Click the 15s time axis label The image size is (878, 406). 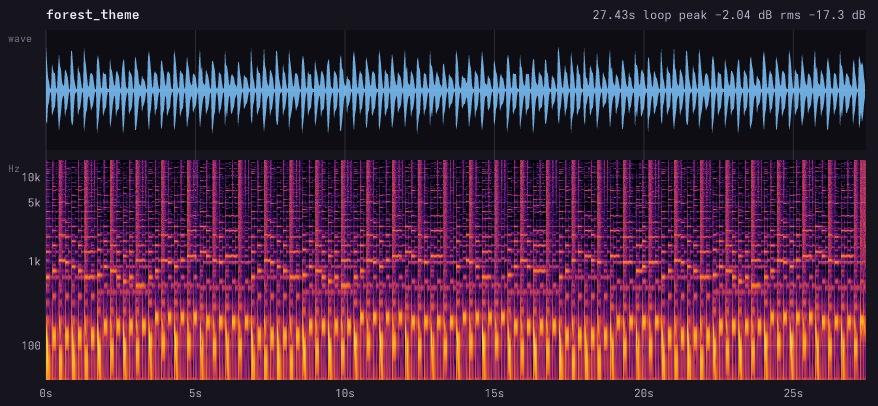click(x=494, y=393)
